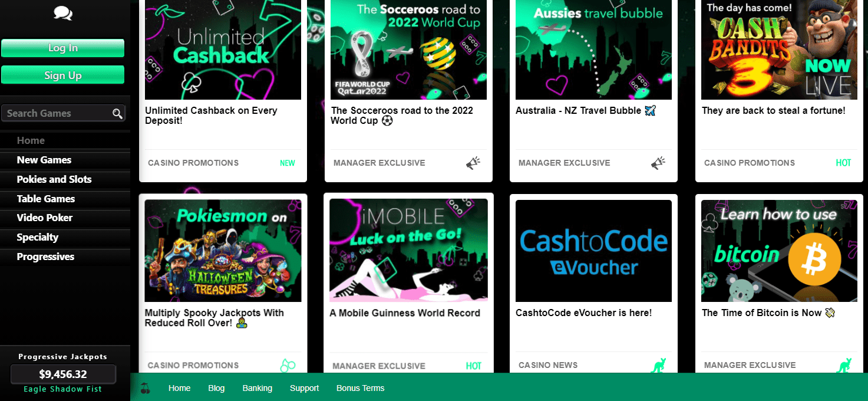Open Banking link in bottom bar
The width and height of the screenshot is (868, 401).
tap(258, 388)
